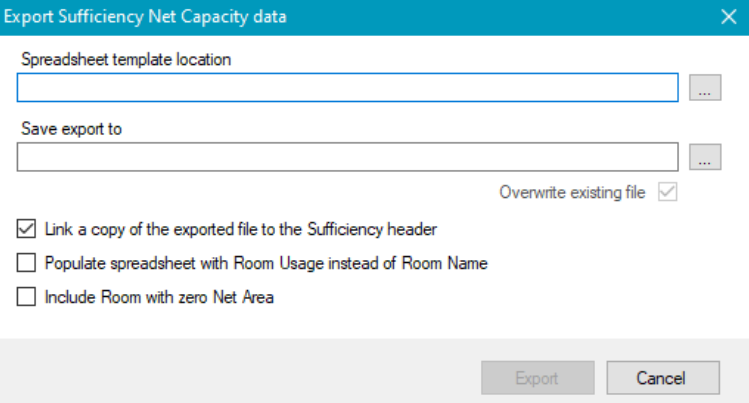Focus the Spreadsheet template location text field
Screen dimensions: 749x403
tap(348, 88)
